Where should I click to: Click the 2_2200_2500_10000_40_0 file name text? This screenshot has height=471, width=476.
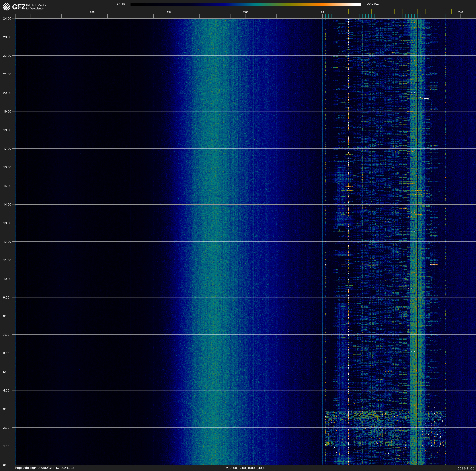(x=245, y=468)
